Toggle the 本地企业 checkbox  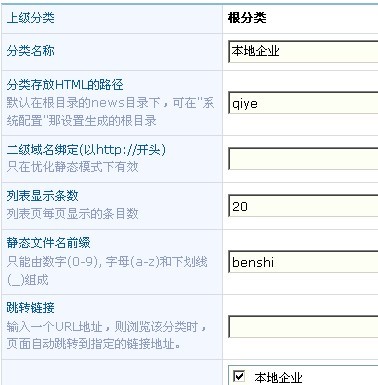click(x=239, y=376)
